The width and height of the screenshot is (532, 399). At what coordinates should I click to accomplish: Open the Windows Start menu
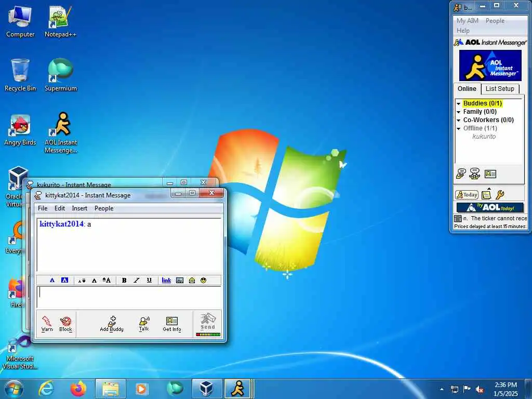tap(14, 389)
